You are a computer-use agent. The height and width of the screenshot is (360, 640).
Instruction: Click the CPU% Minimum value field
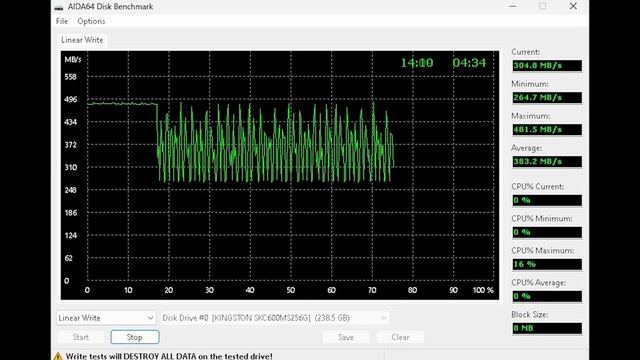[547, 232]
